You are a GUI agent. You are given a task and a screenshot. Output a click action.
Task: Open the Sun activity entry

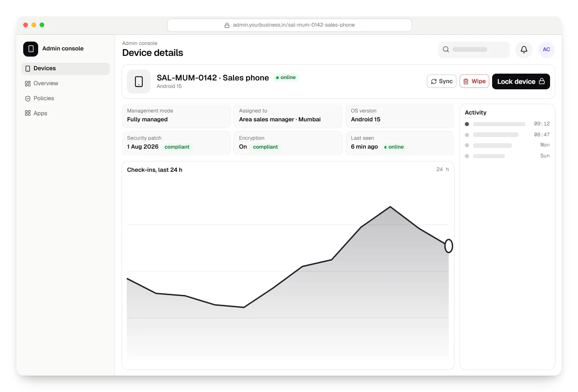[507, 156]
